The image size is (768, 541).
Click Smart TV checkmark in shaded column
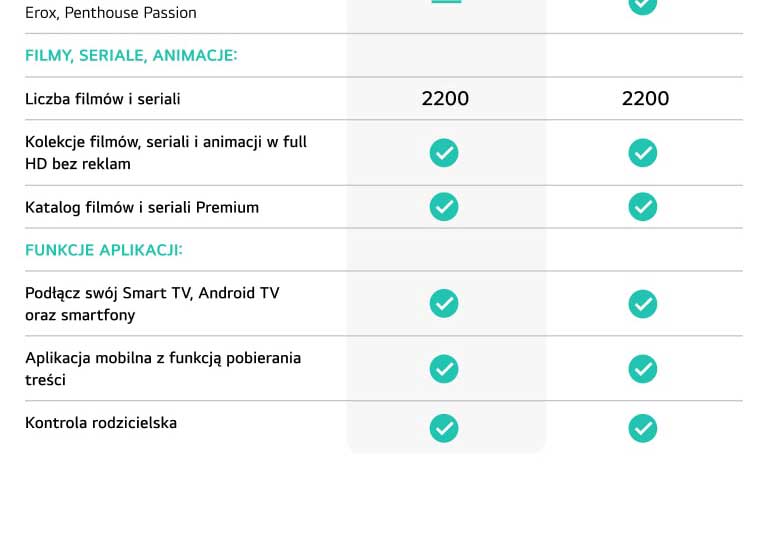[x=444, y=304]
